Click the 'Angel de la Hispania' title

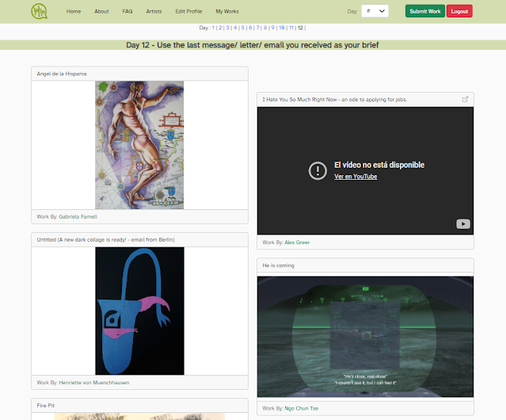62,74
